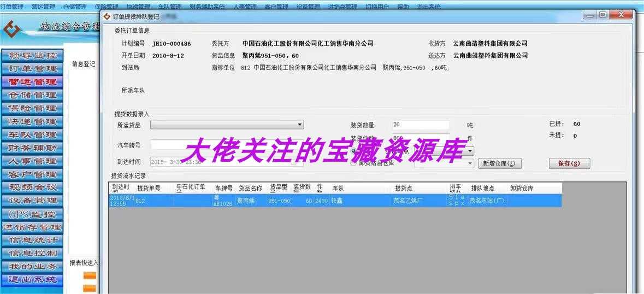Open the 帮助 menu
644x294 pixels.
(403, 7)
